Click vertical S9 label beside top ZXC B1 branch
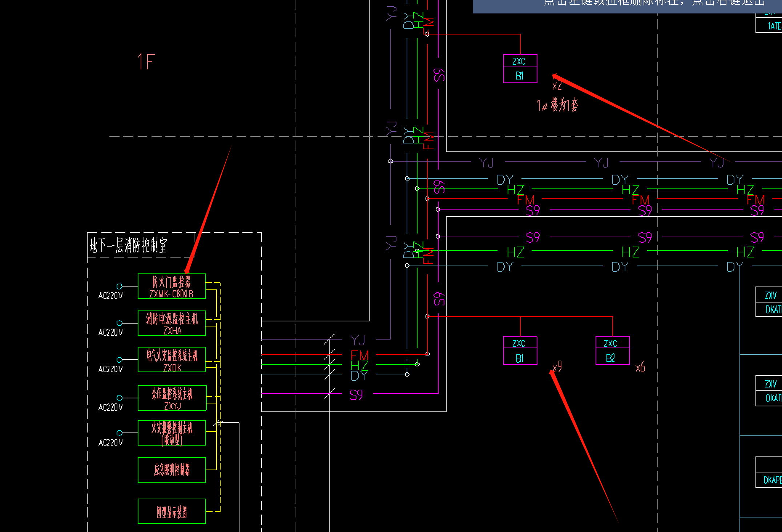Image resolution: width=782 pixels, height=532 pixels. click(439, 75)
